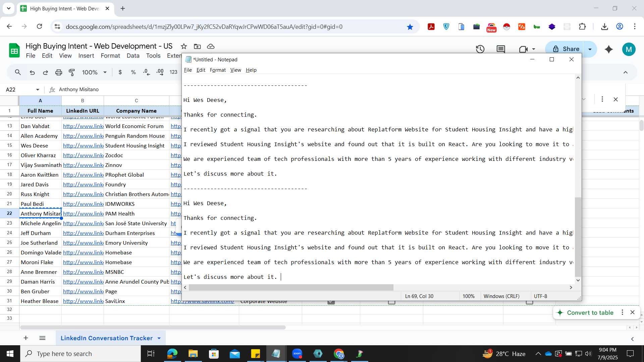
Task: Open the Windows Start menu
Action: coord(10,354)
